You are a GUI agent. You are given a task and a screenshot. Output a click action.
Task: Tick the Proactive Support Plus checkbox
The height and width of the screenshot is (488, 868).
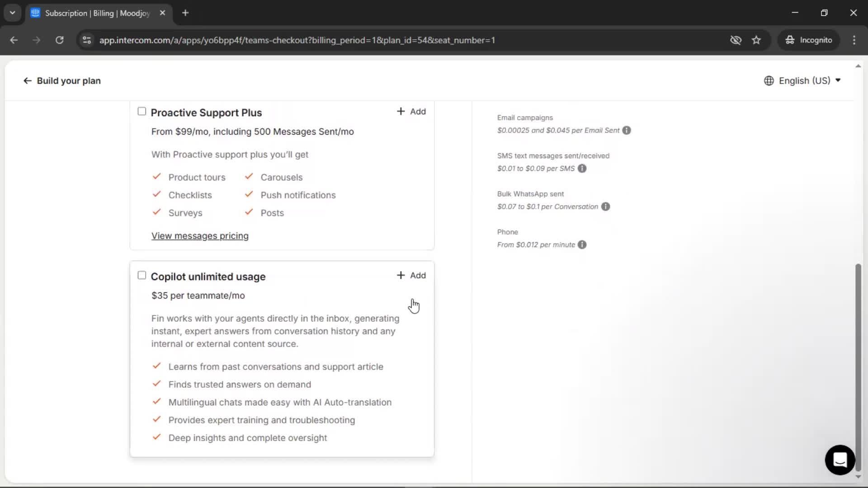pos(142,111)
